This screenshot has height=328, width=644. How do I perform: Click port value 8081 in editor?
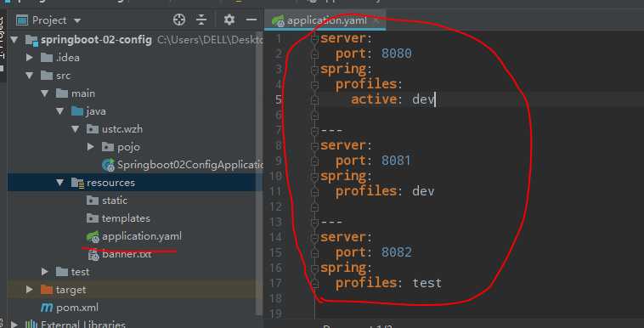396,161
